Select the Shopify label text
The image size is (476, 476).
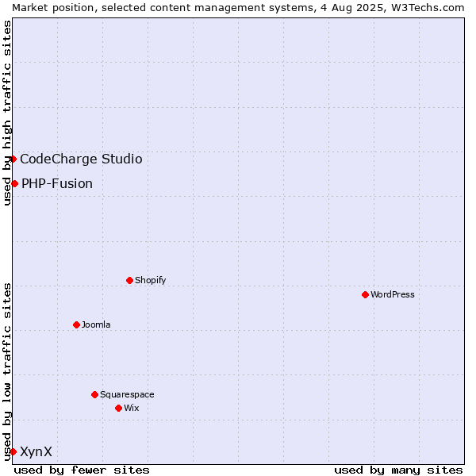click(x=150, y=280)
